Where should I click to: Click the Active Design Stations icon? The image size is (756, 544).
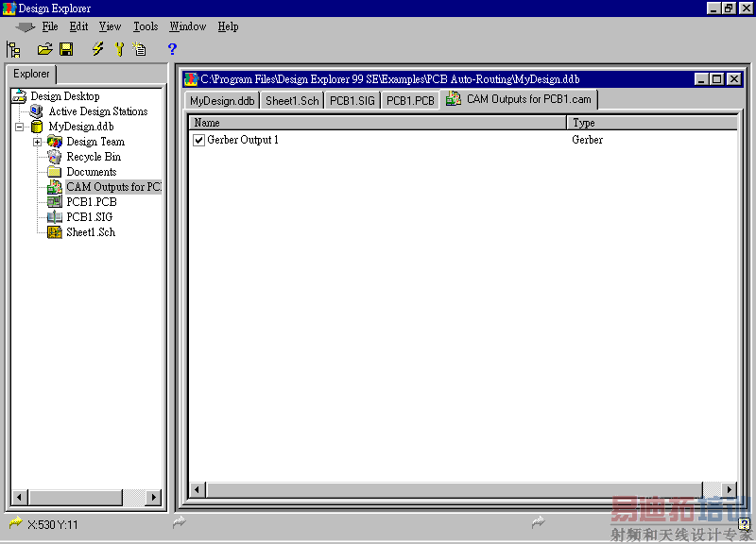click(x=36, y=111)
